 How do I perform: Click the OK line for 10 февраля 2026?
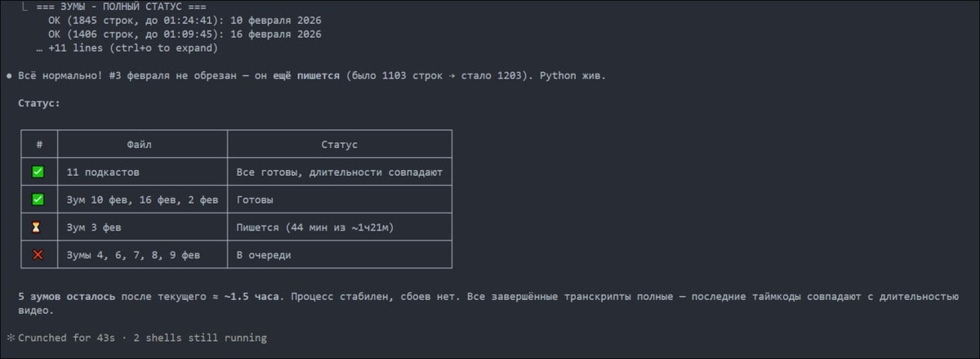click(185, 20)
